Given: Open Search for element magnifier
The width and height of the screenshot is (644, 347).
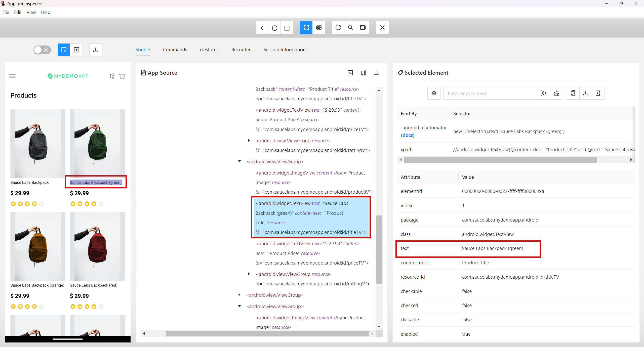Looking at the screenshot, I should click(350, 28).
